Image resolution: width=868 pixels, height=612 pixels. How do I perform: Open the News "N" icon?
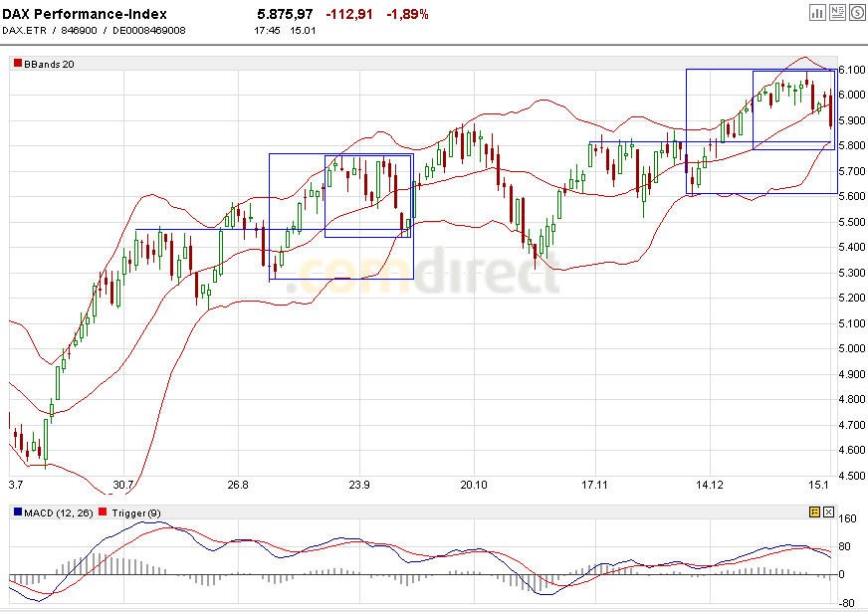coord(837,12)
